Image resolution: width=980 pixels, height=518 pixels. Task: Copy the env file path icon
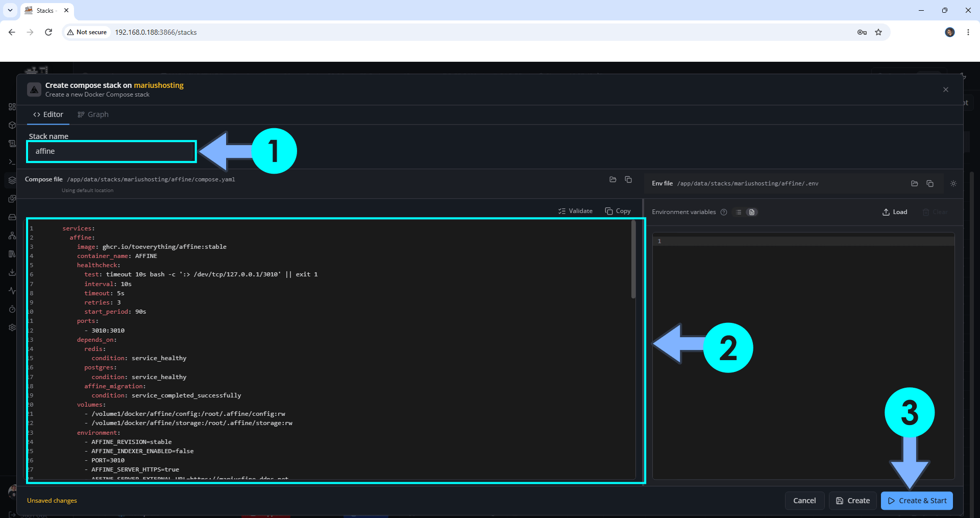(x=930, y=183)
